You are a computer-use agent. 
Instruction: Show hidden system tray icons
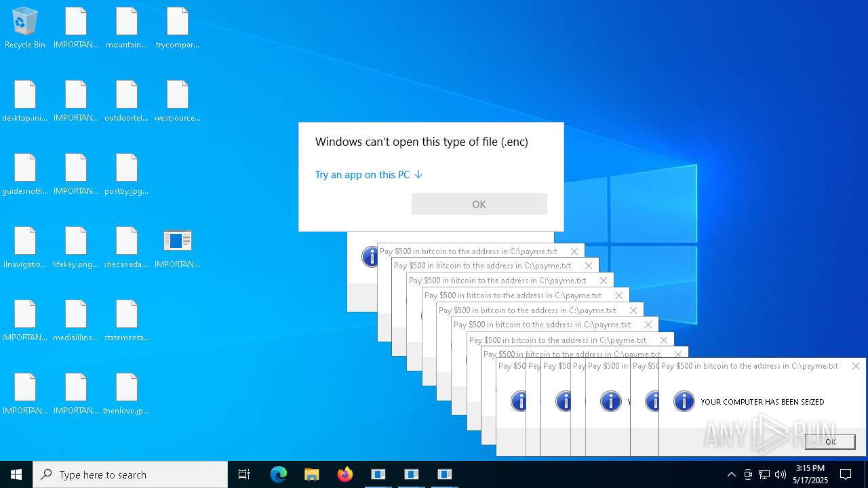coord(732,474)
